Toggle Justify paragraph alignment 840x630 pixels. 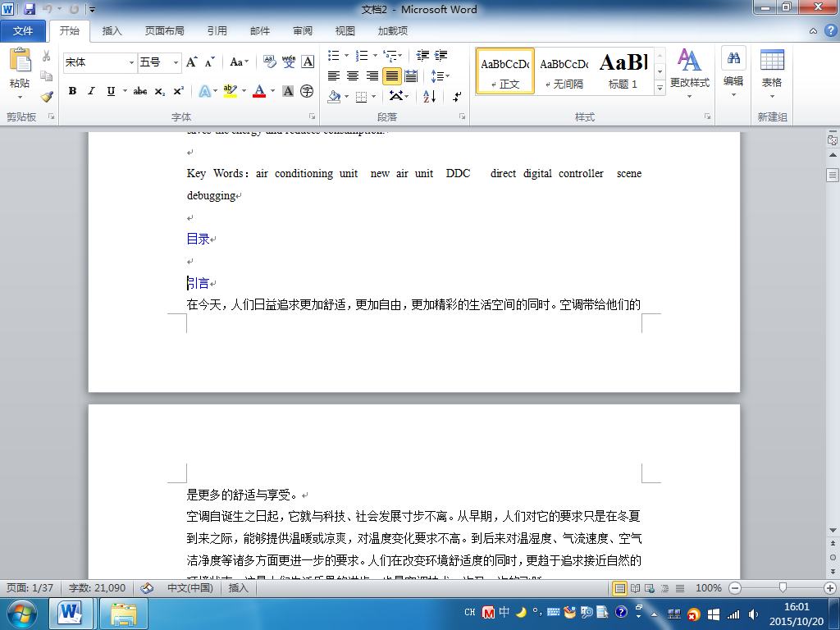(x=391, y=76)
